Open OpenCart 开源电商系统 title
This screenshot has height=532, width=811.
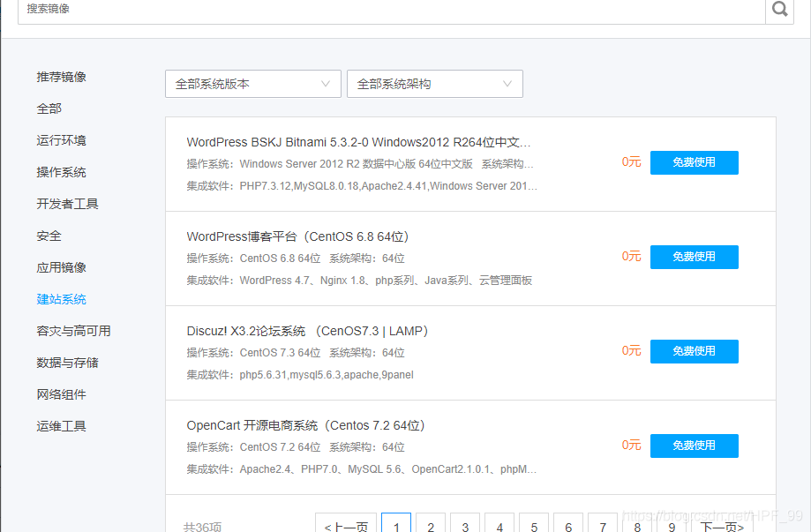click(x=306, y=425)
